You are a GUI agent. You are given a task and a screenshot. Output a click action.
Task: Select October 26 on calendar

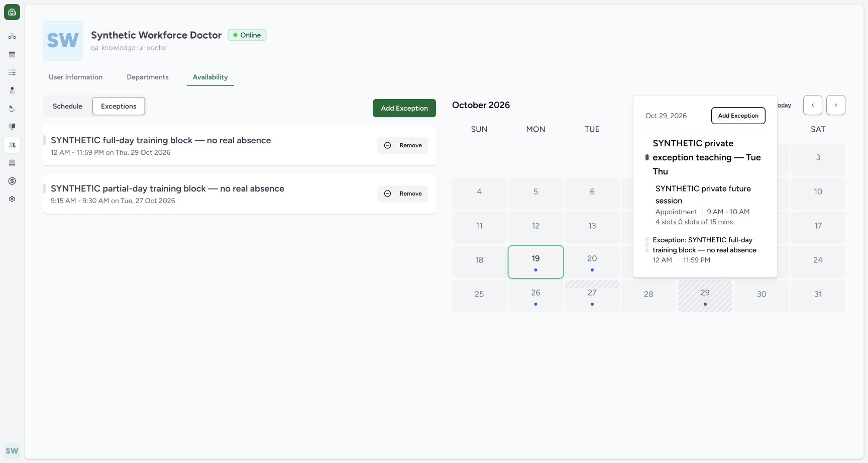[536, 296]
